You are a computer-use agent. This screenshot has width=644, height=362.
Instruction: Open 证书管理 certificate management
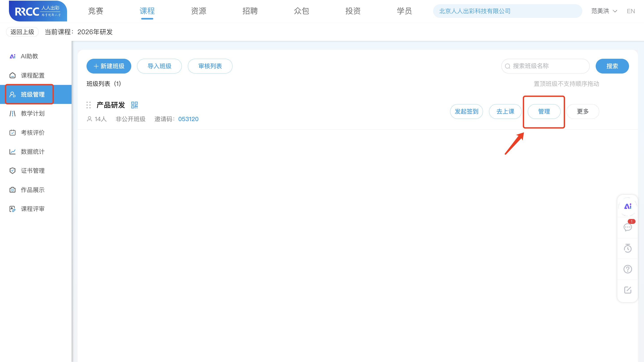click(32, 171)
